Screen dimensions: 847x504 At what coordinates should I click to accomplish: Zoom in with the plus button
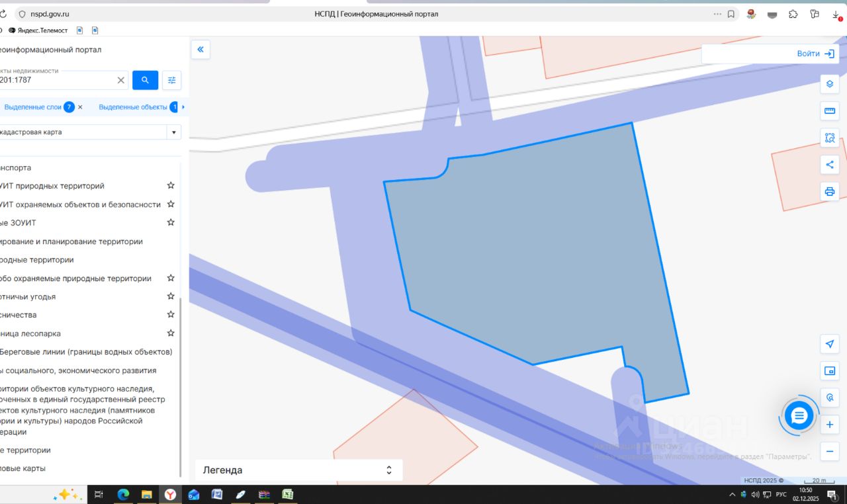[830, 425]
